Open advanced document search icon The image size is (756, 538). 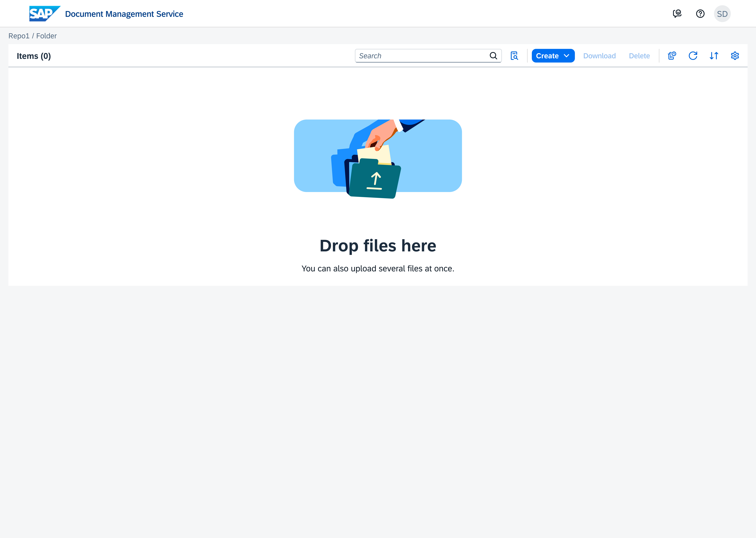[514, 56]
